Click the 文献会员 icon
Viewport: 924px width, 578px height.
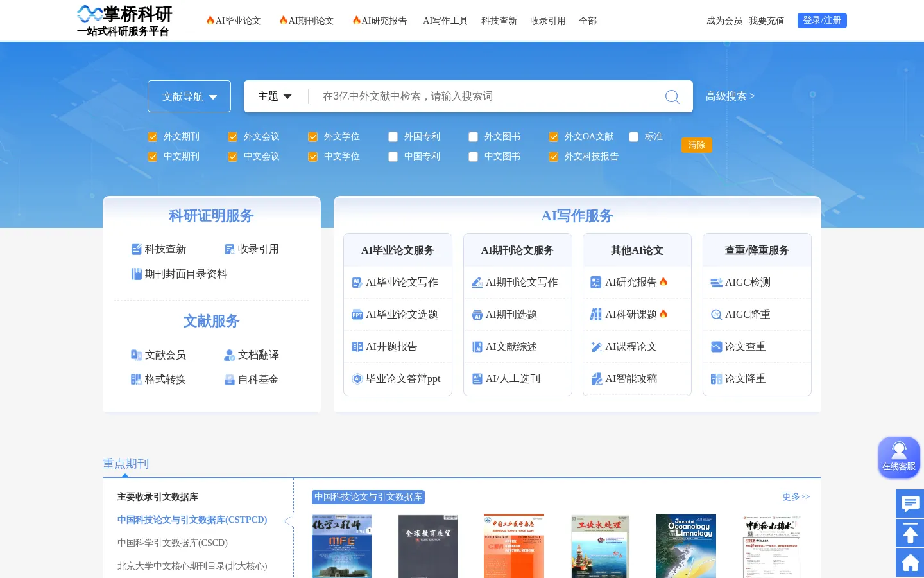tap(136, 355)
